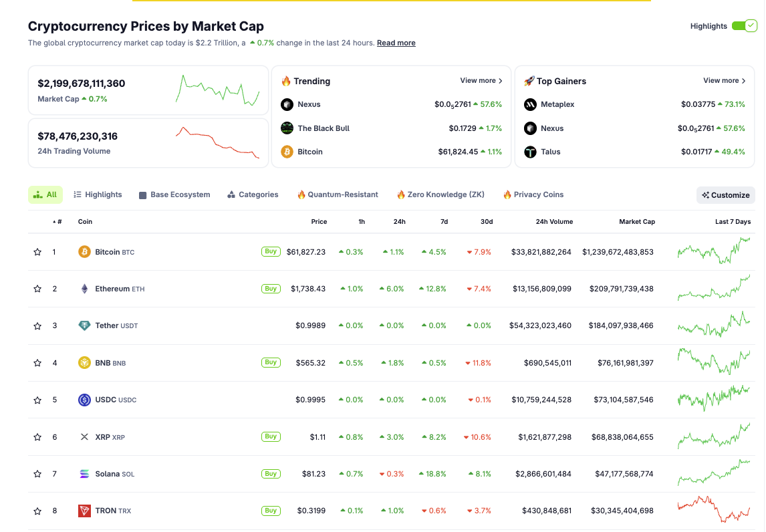Click the Customize button
This screenshot has height=532, width=766.
coord(726,195)
